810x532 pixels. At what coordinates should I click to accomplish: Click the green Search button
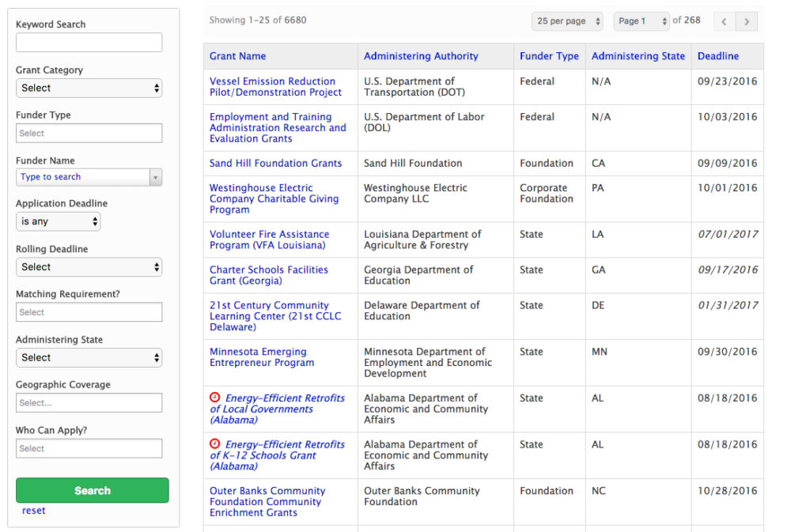[x=93, y=490]
